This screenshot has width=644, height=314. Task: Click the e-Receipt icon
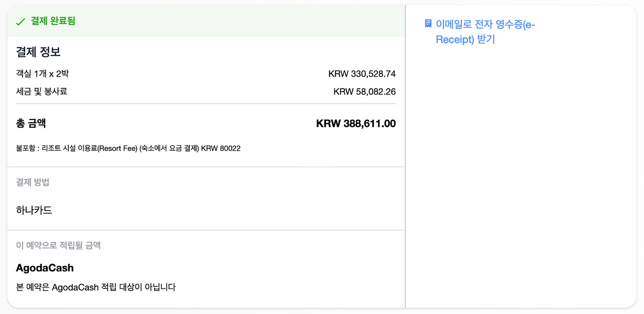pyautogui.click(x=428, y=23)
